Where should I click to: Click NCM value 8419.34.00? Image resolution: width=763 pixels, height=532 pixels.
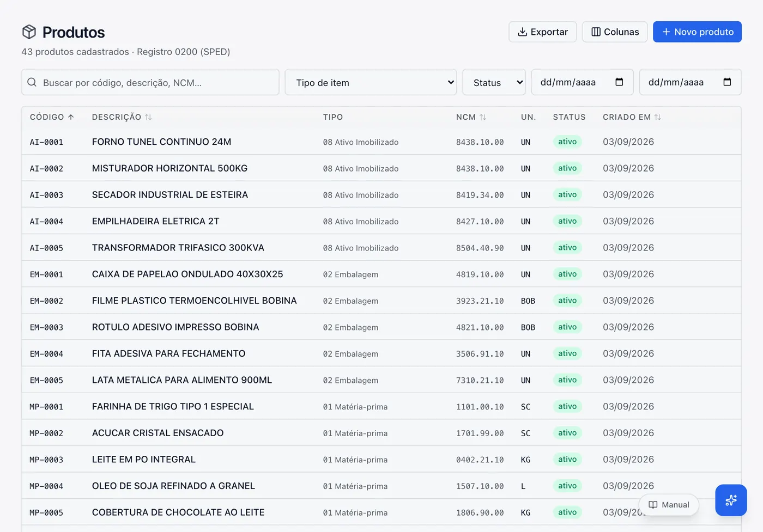click(480, 195)
